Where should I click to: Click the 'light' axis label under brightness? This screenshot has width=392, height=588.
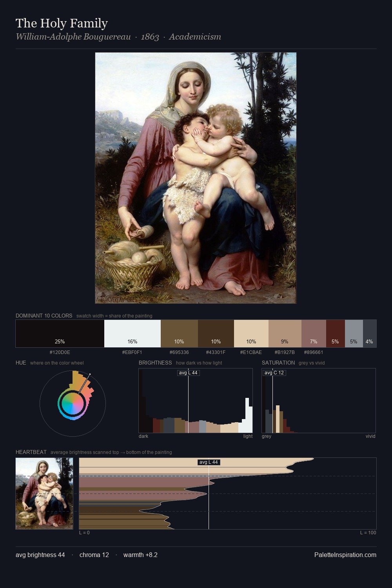248,436
